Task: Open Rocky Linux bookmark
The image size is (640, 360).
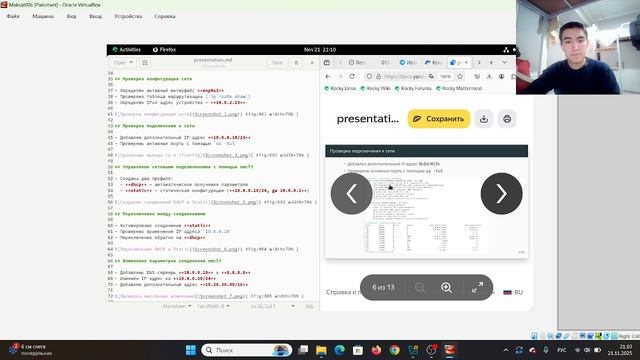Action: [x=340, y=88]
